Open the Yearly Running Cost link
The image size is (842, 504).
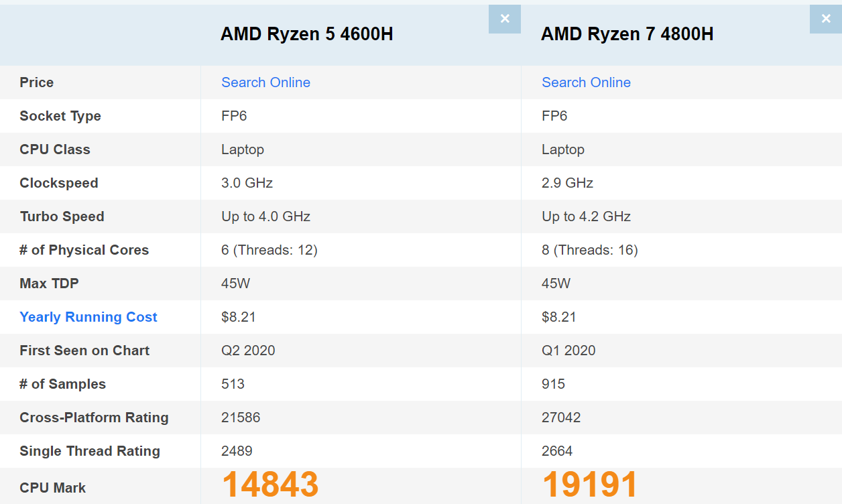click(88, 317)
